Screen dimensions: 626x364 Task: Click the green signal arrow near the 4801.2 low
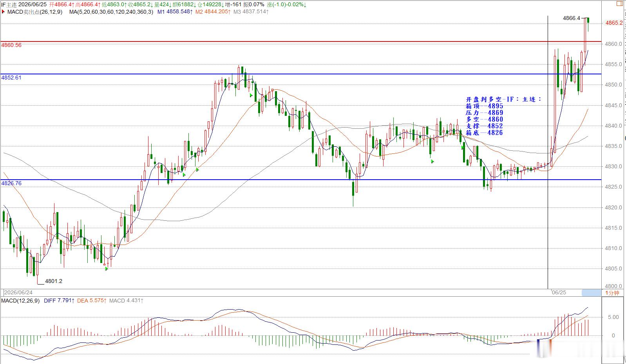tap(106, 268)
